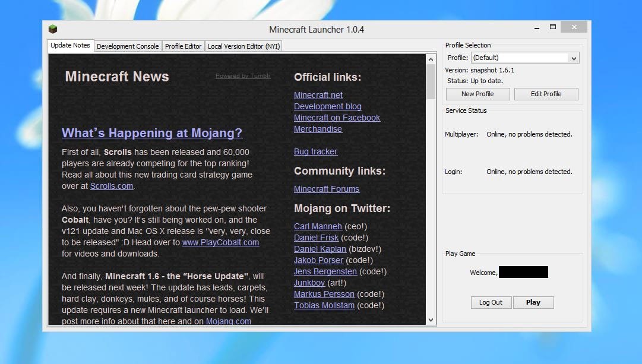Go to the Minecraft Forums link
The width and height of the screenshot is (642, 364).
click(x=327, y=189)
